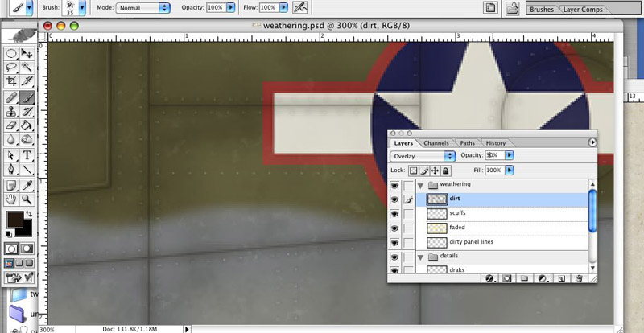Create a new layer
The image size is (644, 333).
click(x=561, y=278)
